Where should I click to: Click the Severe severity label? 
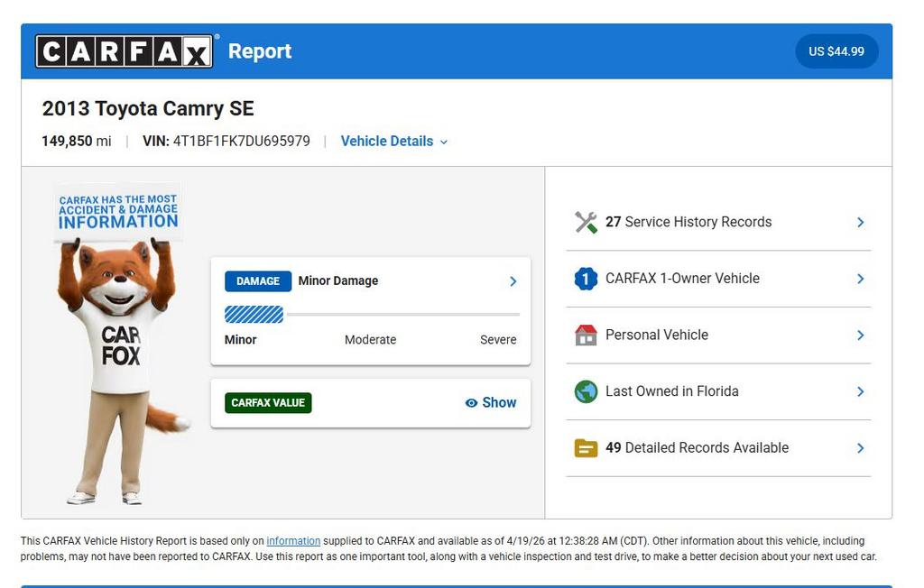[498, 340]
